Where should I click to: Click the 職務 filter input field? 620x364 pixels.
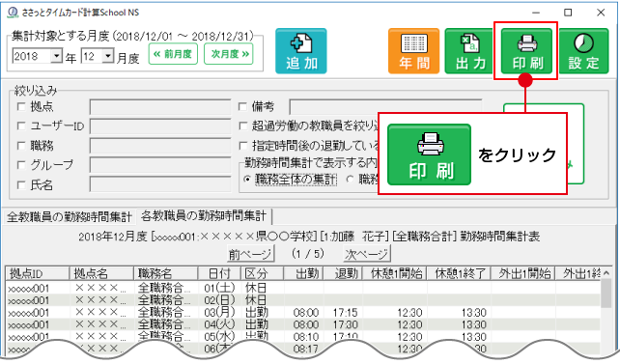(x=160, y=146)
